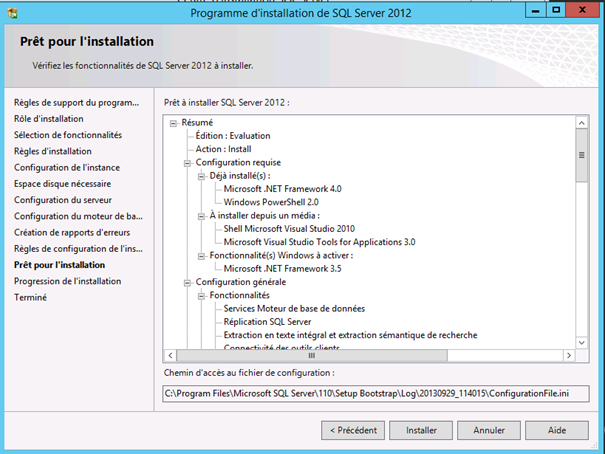Minimize the SQL Server setup window
The width and height of the screenshot is (605, 454).
536,10
